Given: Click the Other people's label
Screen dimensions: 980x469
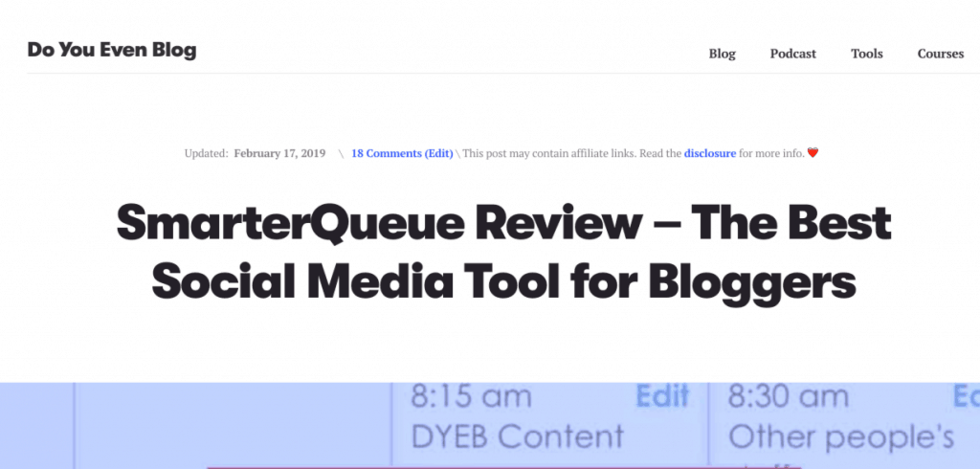Looking at the screenshot, I should pos(841,437).
